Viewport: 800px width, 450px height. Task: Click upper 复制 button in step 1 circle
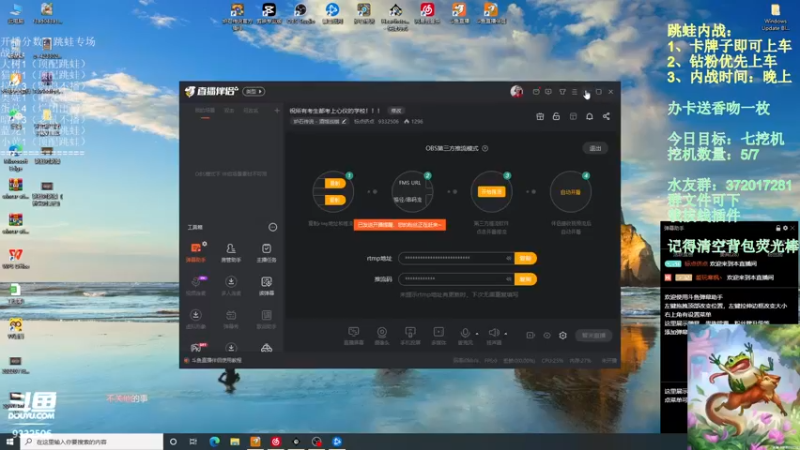(335, 183)
